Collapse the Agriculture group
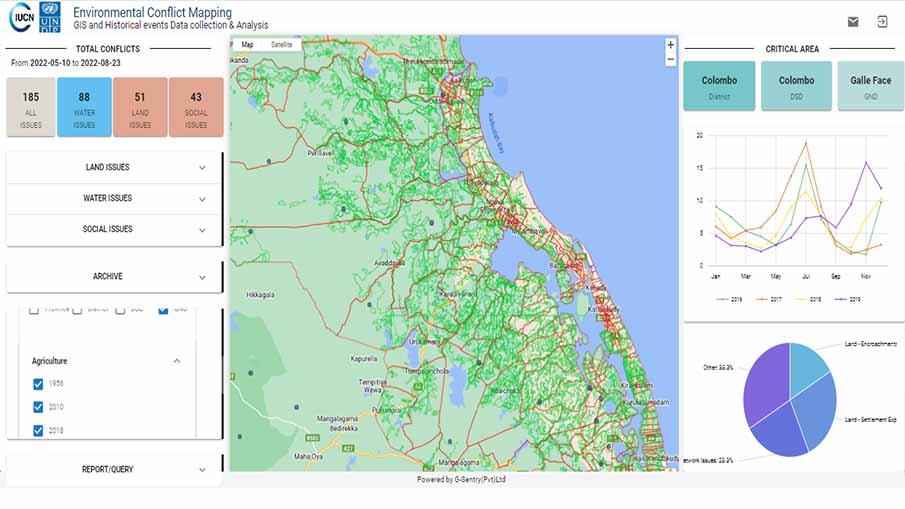The width and height of the screenshot is (905, 509). [x=177, y=361]
